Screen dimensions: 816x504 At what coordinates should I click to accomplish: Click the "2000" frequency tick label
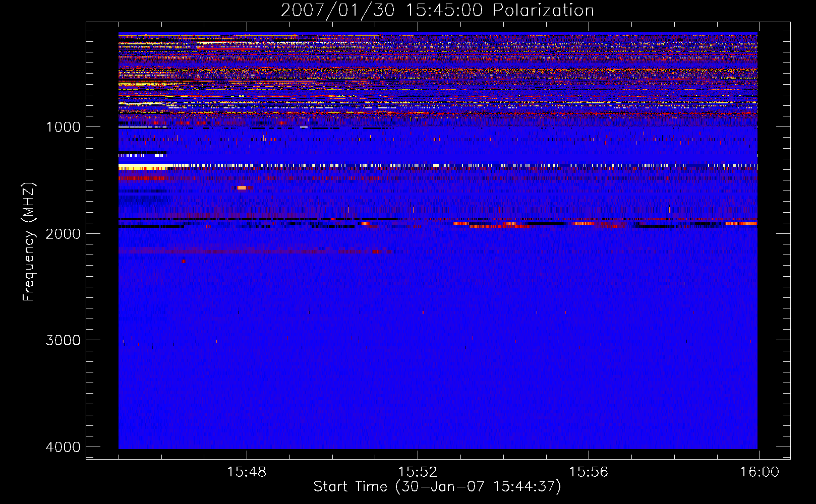click(63, 234)
